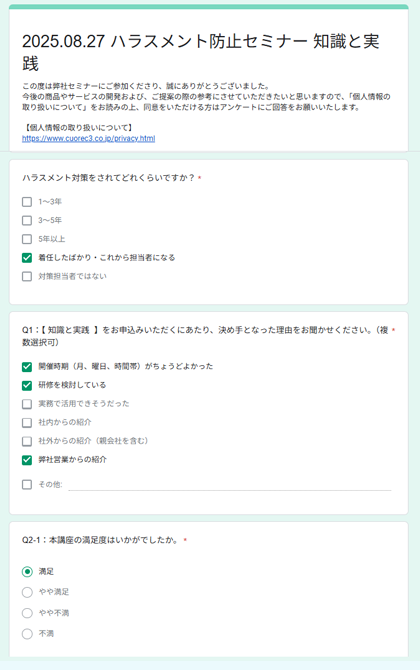Image resolution: width=420 pixels, height=670 pixels.
Task: Check the 社内からの紹介 checkbox
Action: [x=27, y=423]
